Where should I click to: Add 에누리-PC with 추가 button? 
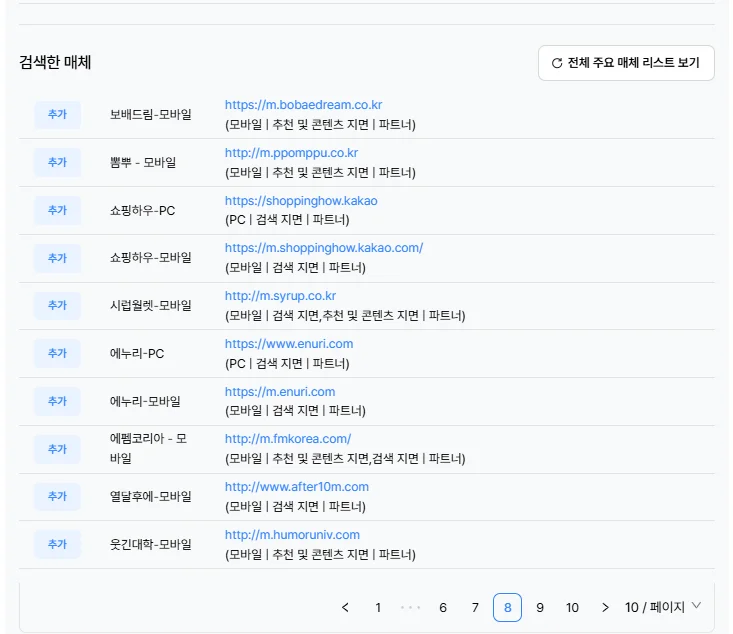click(x=57, y=353)
